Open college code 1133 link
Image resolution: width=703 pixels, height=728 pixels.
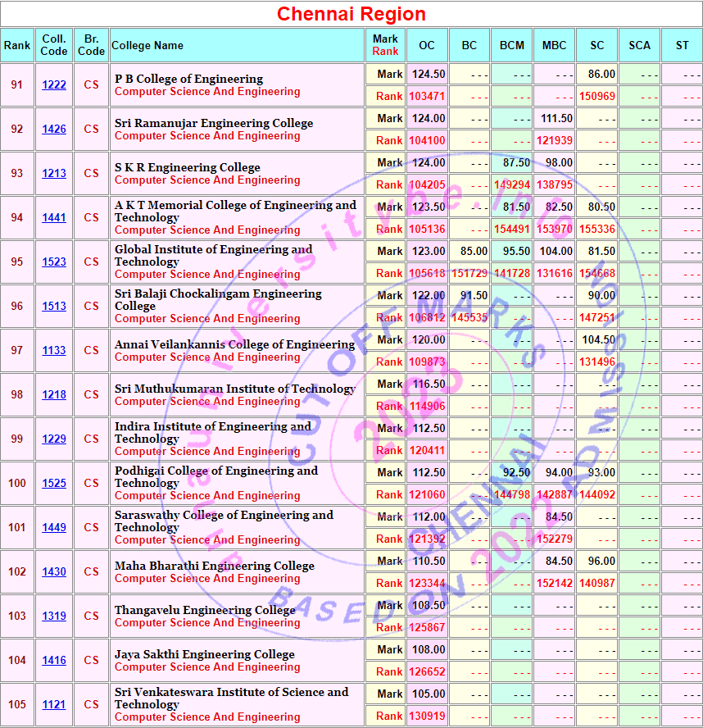coord(54,351)
